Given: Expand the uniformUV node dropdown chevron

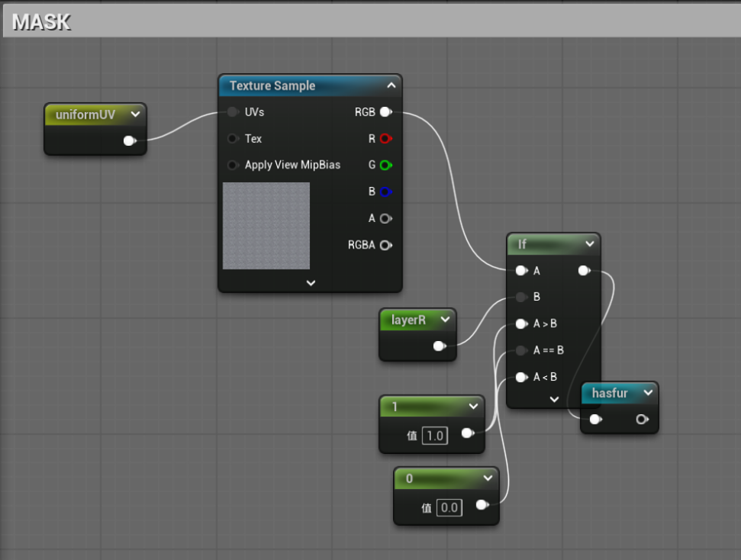Looking at the screenshot, I should coord(135,114).
